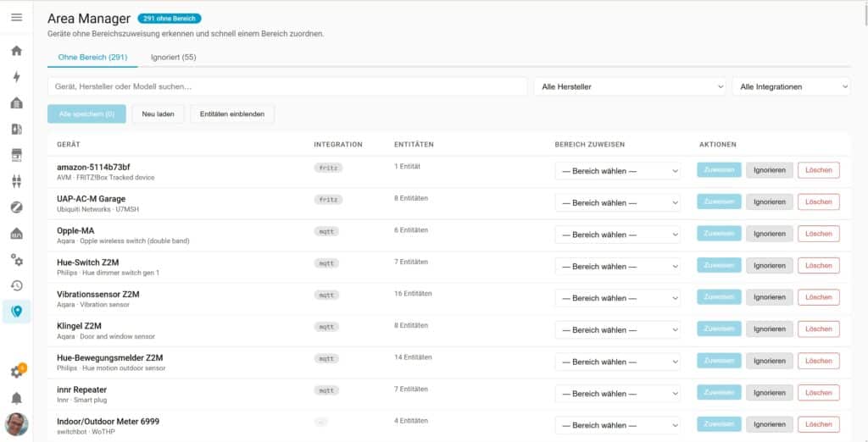The width and height of the screenshot is (868, 442).
Task: Open area dropdown for Indoor/Outdoor Meter 6999
Action: tap(618, 425)
